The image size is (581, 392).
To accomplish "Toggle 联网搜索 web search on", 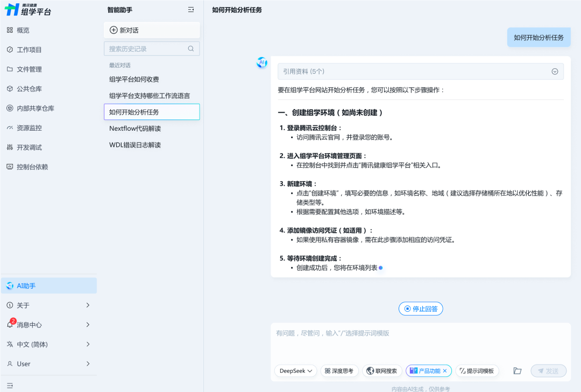I will pos(382,370).
